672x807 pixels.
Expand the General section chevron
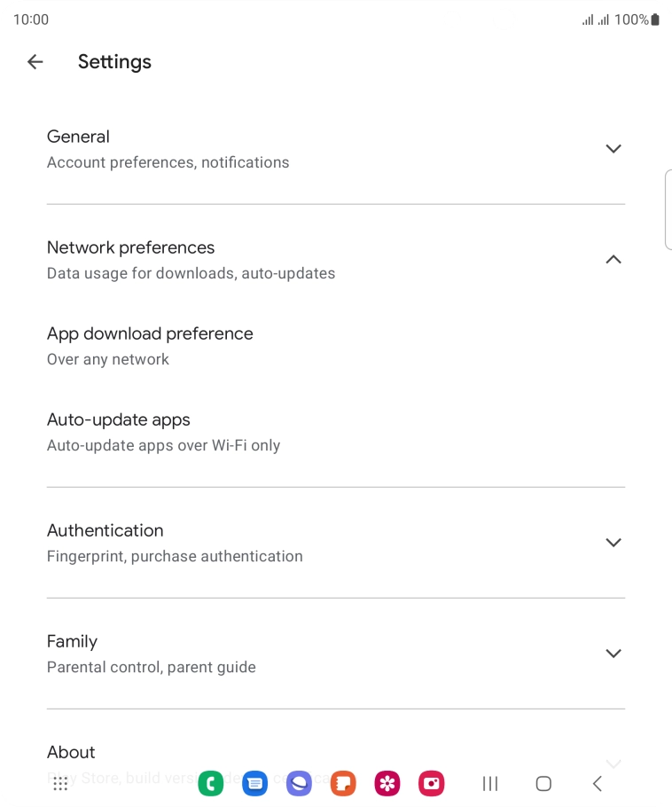coord(613,149)
